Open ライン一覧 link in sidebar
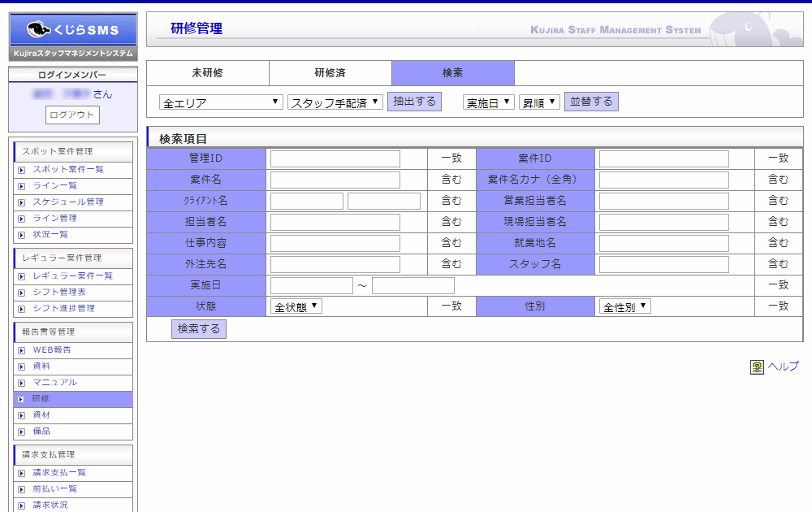The height and width of the screenshot is (512, 812). pos(55,185)
